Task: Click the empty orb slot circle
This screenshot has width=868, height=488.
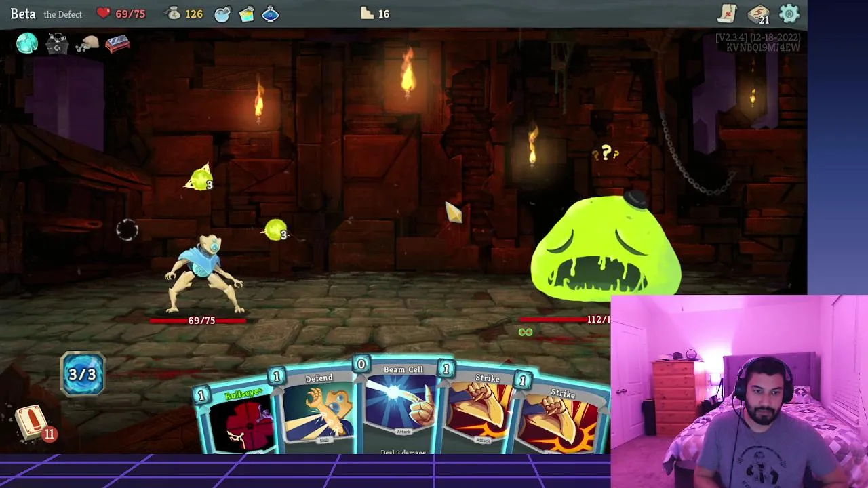Action: 127,230
